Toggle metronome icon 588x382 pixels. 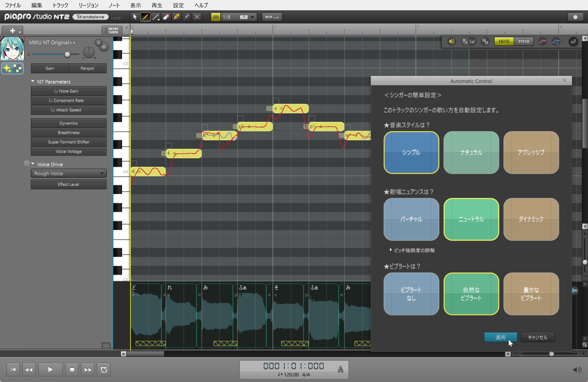341,369
